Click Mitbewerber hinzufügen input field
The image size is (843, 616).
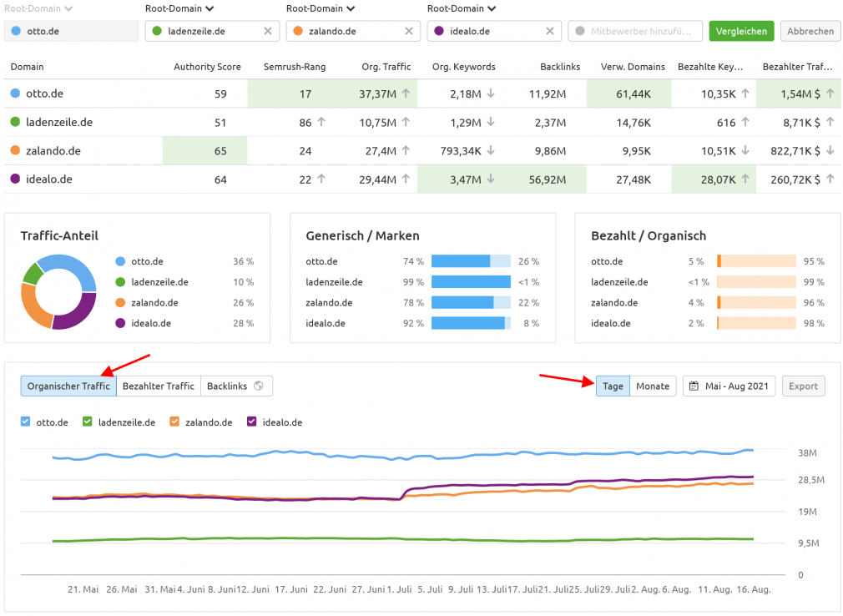[635, 31]
